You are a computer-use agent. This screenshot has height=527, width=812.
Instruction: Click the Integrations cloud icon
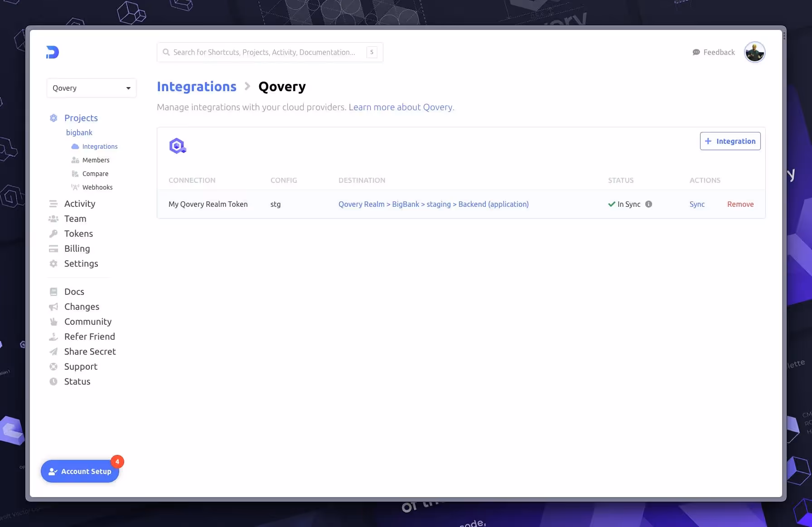pos(75,146)
